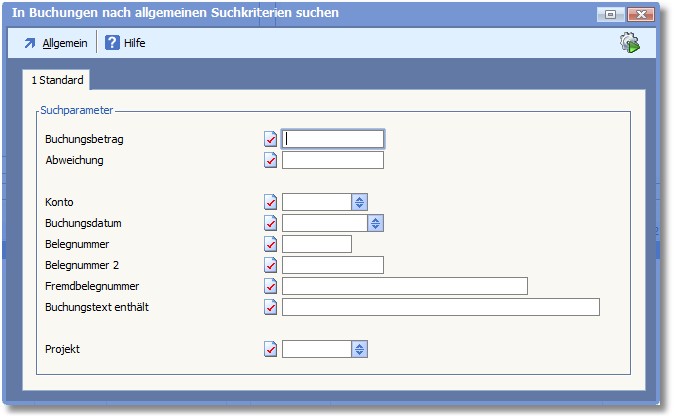
Task: Click the checkbox icon beside Belegnummer 2
Action: (270, 265)
